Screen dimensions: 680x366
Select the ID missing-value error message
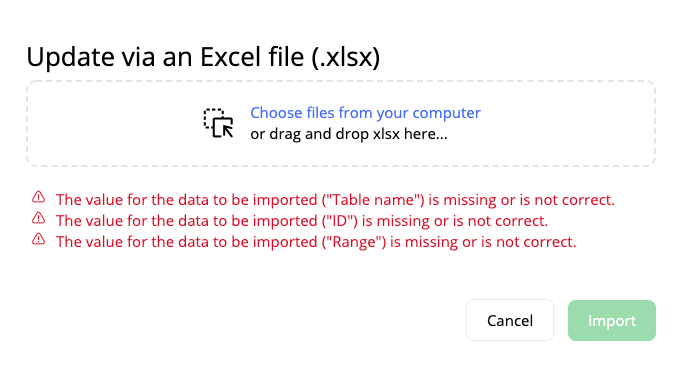pyautogui.click(x=302, y=221)
